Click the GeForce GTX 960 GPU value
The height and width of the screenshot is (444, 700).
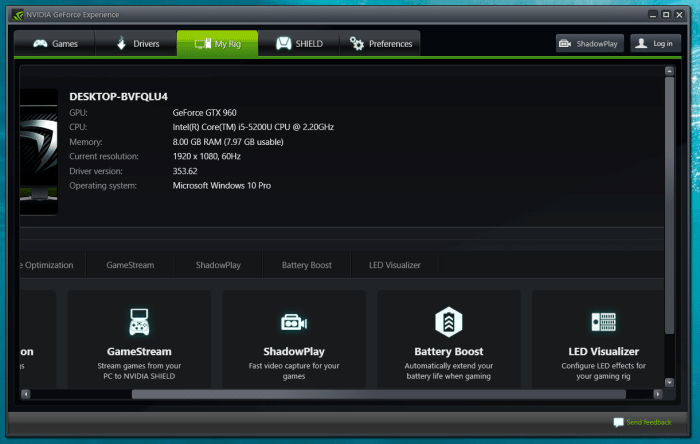(204, 113)
